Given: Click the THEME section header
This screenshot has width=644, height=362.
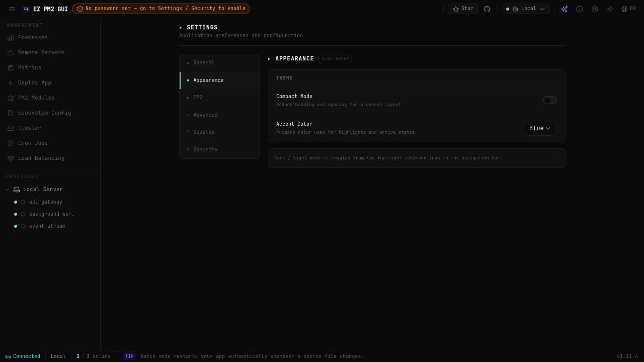Looking at the screenshot, I should [x=284, y=78].
